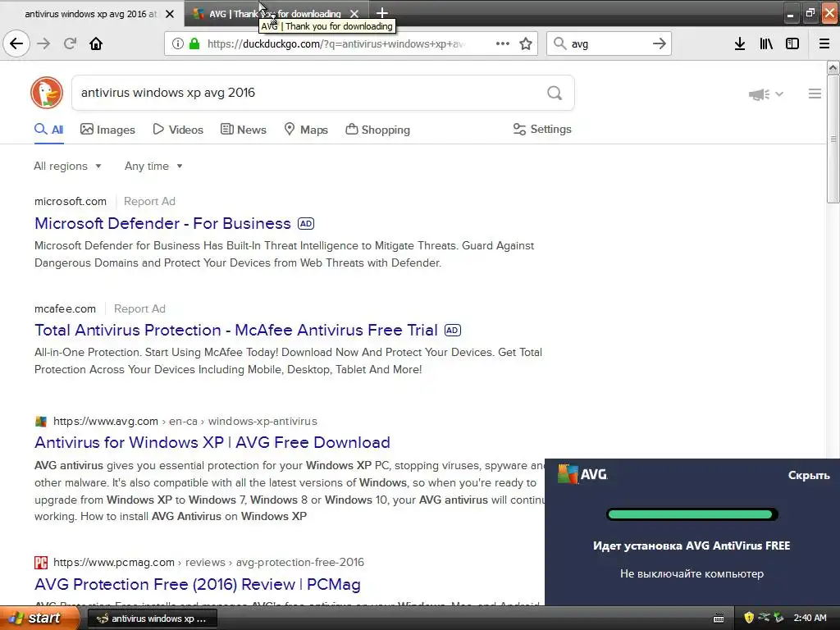Open the Windows XP Start menu
The height and width of the screenshot is (630, 840).
[x=39, y=618]
